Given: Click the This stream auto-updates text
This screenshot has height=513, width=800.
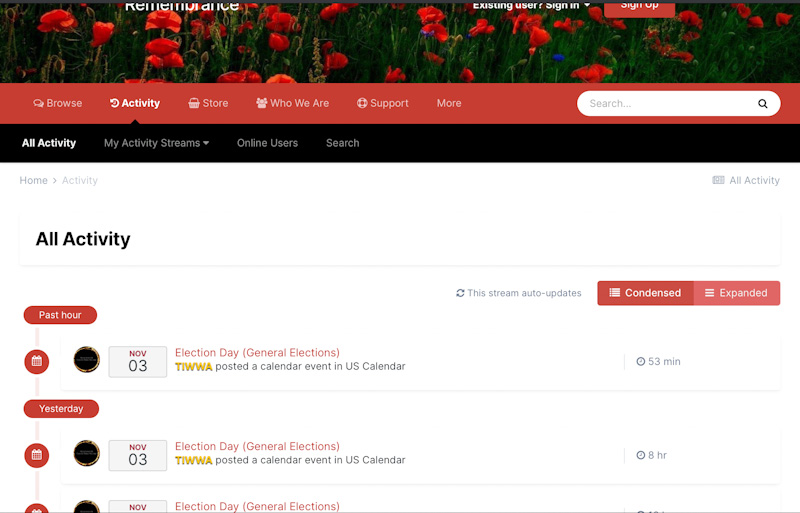Looking at the screenshot, I should pos(524,293).
